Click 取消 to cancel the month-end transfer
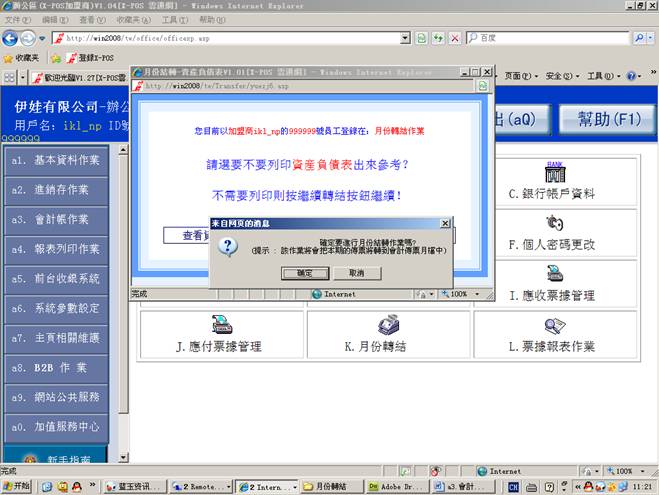659x495 pixels. tap(356, 272)
